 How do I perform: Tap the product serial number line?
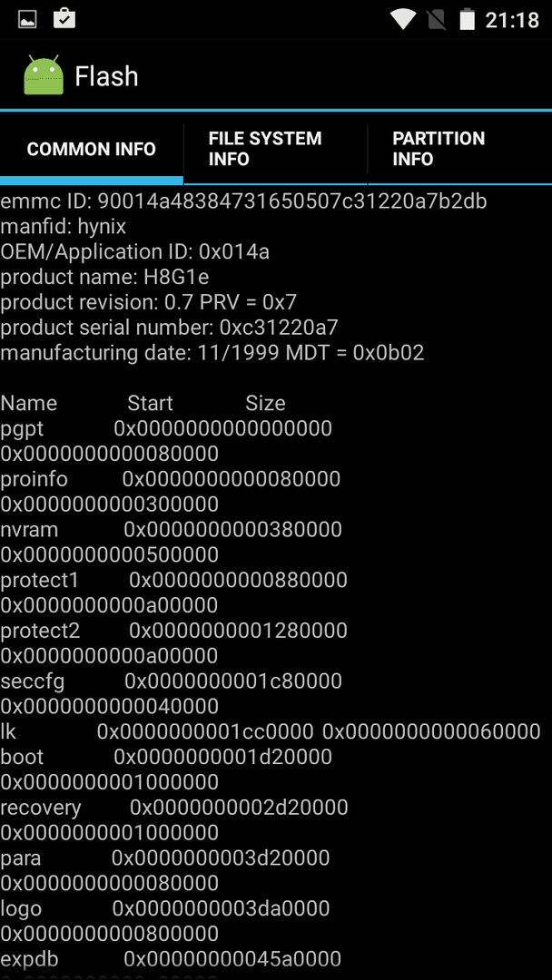[170, 328]
